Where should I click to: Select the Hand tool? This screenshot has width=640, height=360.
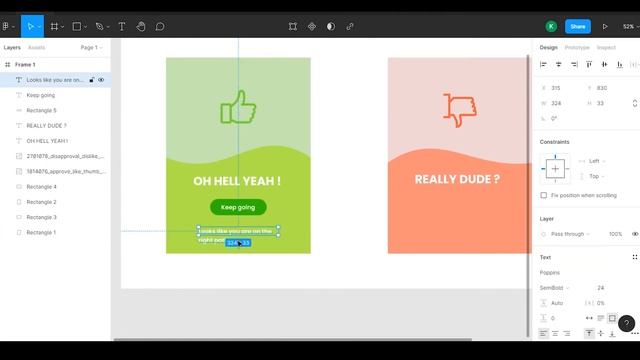(141, 27)
